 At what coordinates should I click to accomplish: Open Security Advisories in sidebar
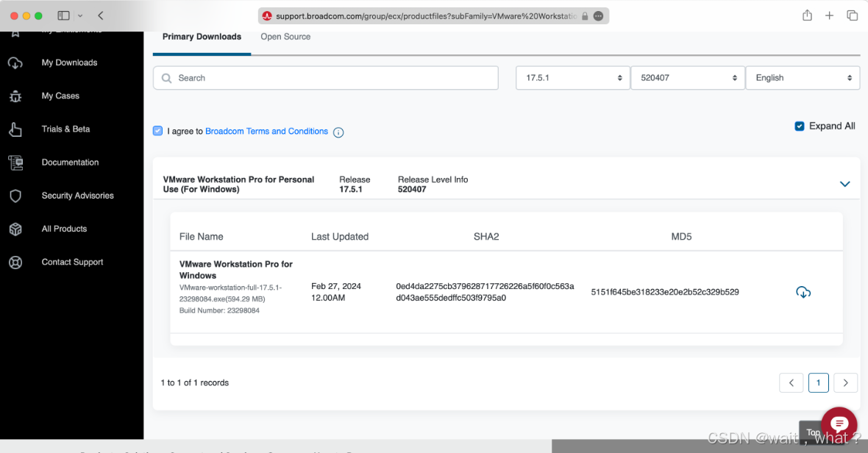click(77, 196)
